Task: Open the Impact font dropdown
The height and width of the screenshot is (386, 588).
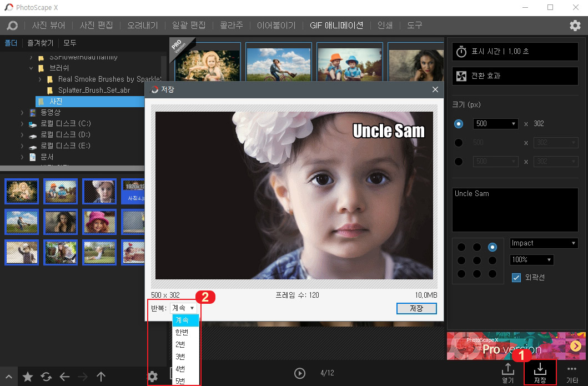Action: coord(544,243)
